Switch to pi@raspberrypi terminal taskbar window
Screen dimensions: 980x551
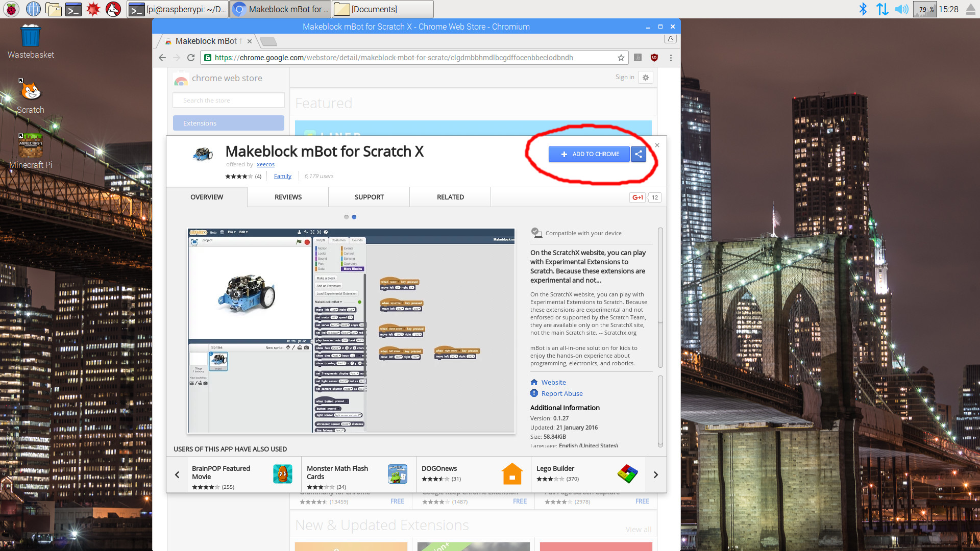177,9
